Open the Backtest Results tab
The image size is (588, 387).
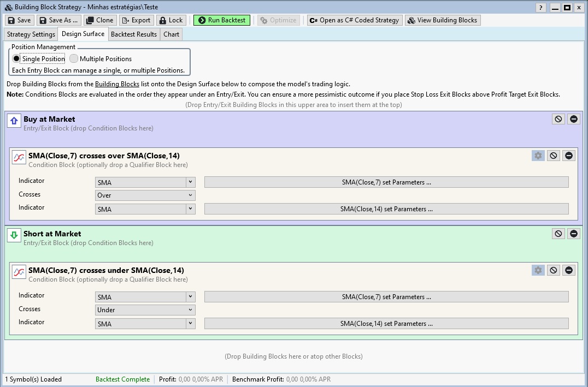134,34
